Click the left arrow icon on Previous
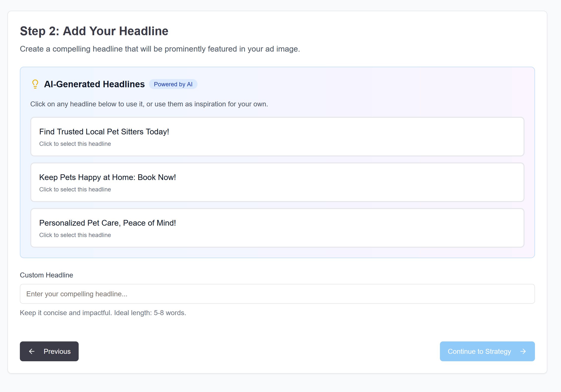The image size is (561, 392). [32, 351]
